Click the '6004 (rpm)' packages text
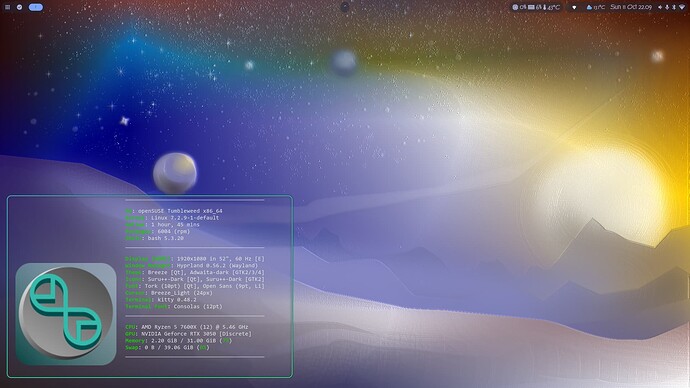 coord(173,231)
